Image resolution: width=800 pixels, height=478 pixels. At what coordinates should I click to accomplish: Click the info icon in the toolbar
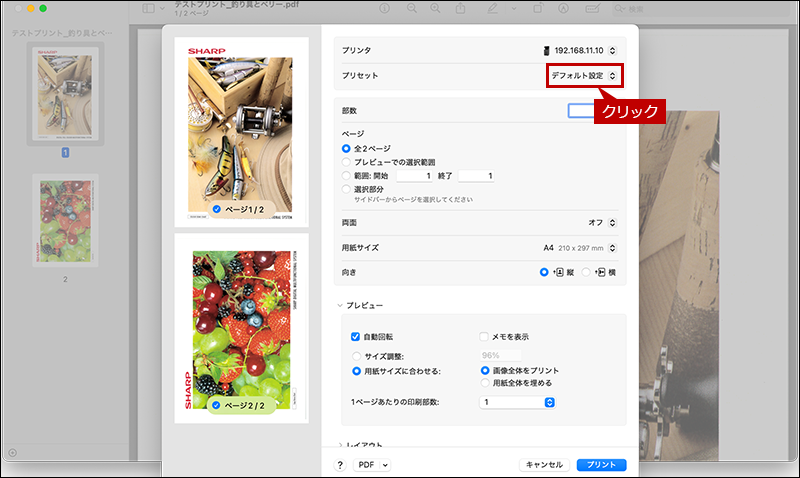coord(384,9)
